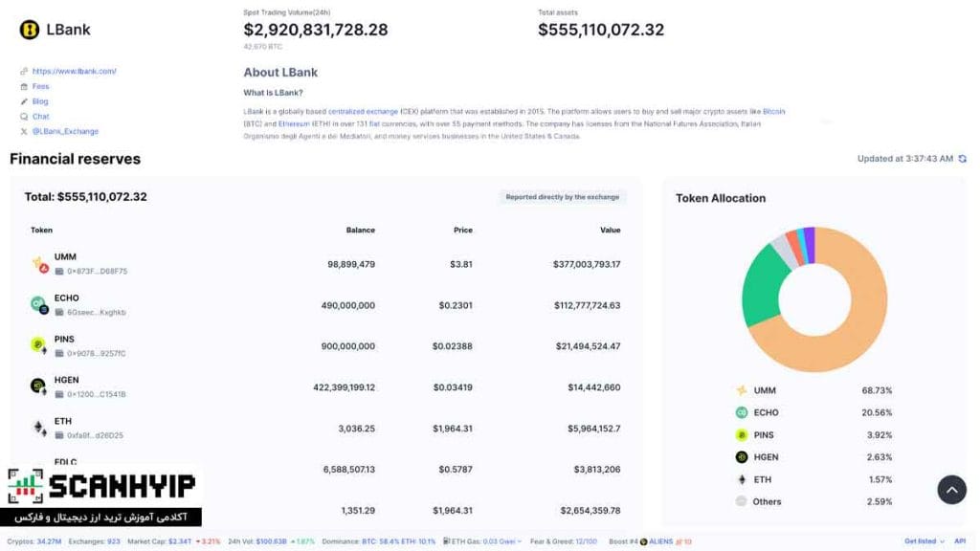
Task: Click the link chain icon beside website URL
Action: click(x=24, y=71)
